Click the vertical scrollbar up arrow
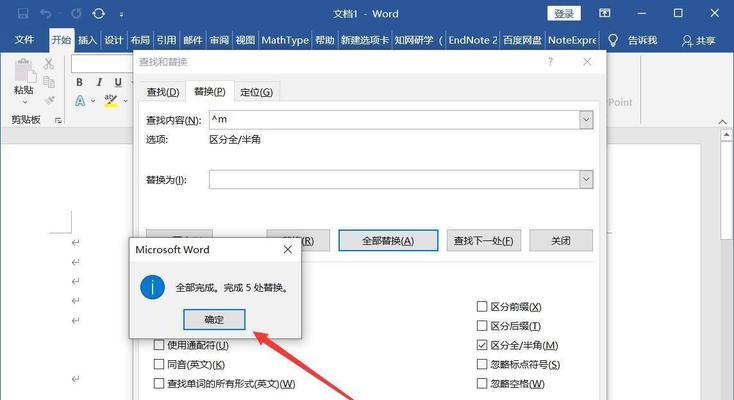Screen dimensions: 734x400 coord(726,135)
